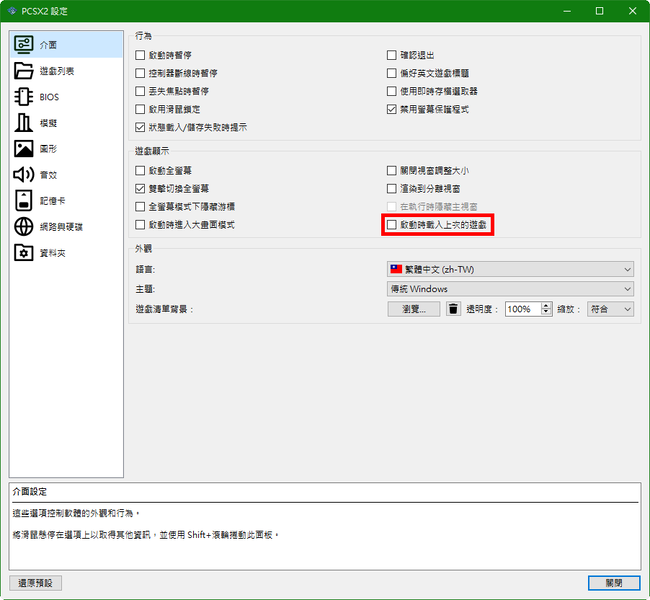The width and height of the screenshot is (650, 600).
Task: Select 圖形 label in sidebar
Action: pyautogui.click(x=48, y=149)
